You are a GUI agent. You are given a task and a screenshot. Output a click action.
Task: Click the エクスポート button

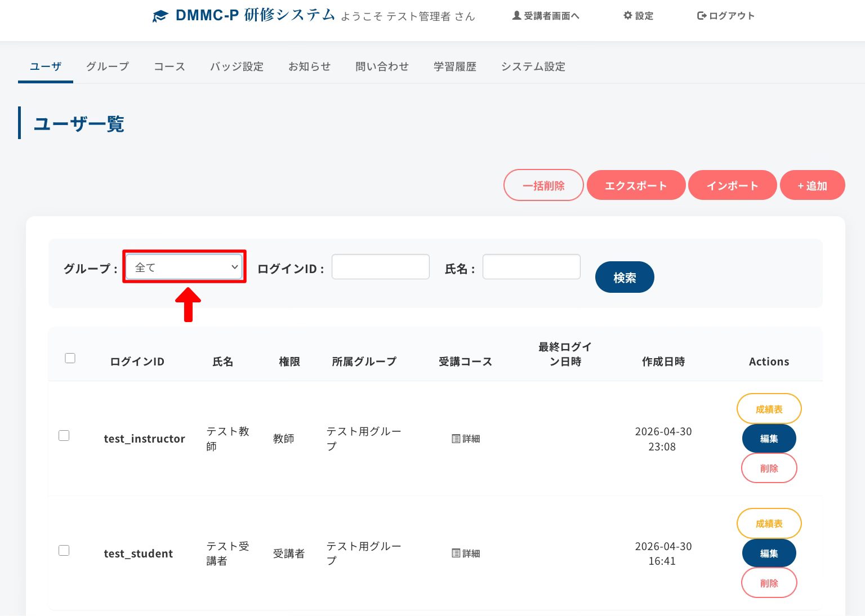636,185
